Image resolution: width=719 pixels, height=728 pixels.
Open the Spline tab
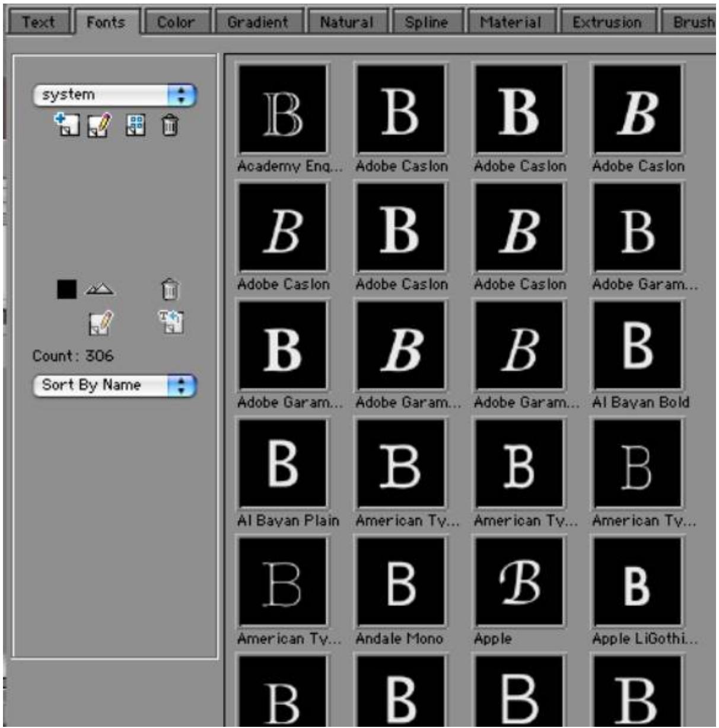pyautogui.click(x=427, y=23)
